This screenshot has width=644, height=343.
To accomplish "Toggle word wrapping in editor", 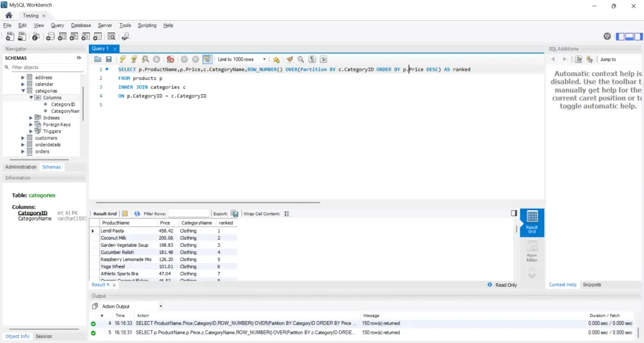I will [324, 59].
